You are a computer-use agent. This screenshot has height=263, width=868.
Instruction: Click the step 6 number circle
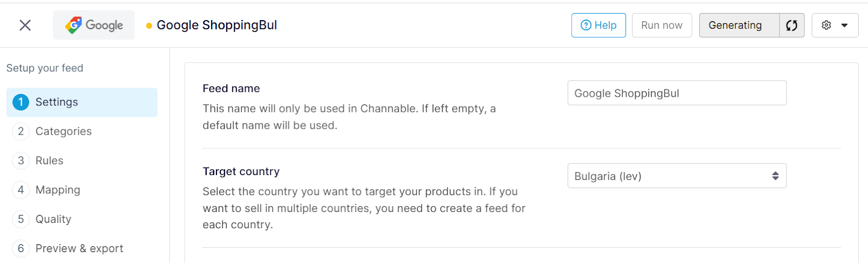(21, 249)
